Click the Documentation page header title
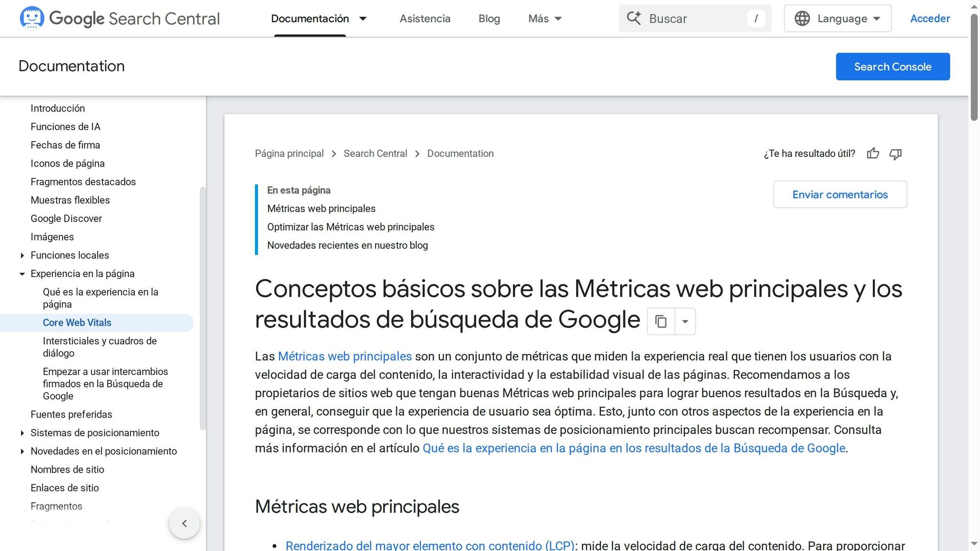 tap(72, 66)
